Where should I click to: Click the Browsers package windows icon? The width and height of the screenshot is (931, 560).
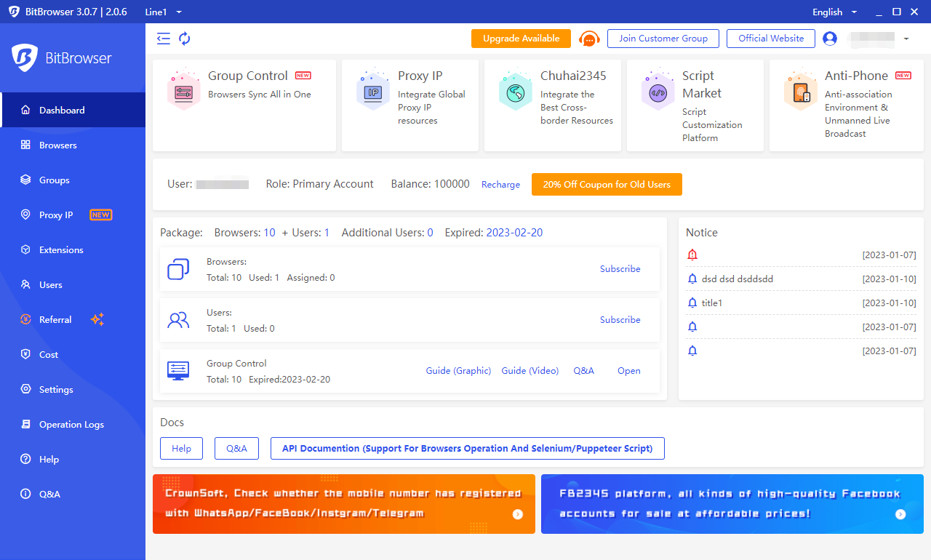pyautogui.click(x=178, y=269)
